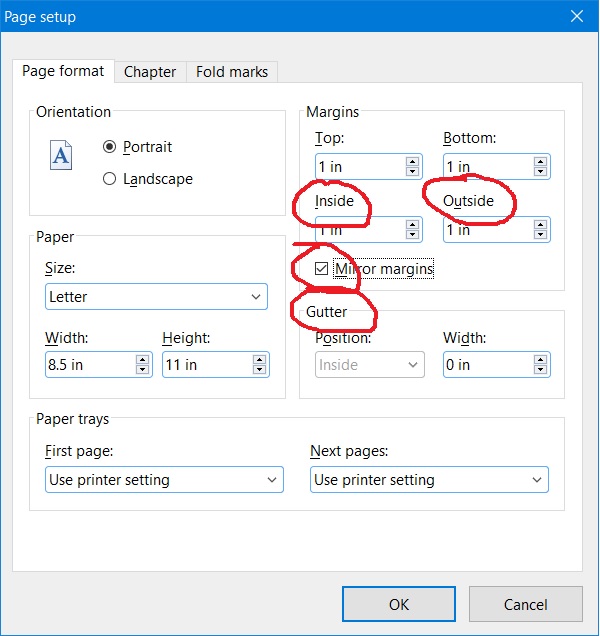Viewport: 600px width, 636px height.
Task: Decrease the paper Height spinner value
Action: coord(261,371)
